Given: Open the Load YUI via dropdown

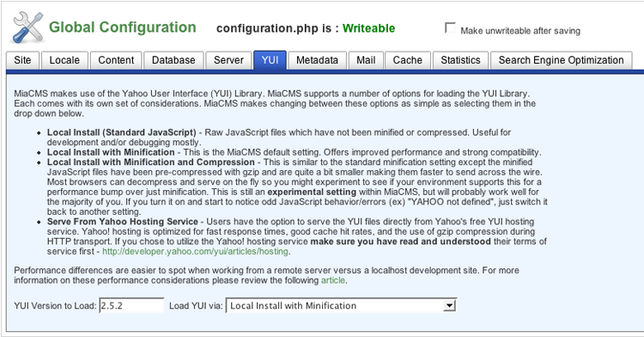Looking at the screenshot, I should point(341,305).
